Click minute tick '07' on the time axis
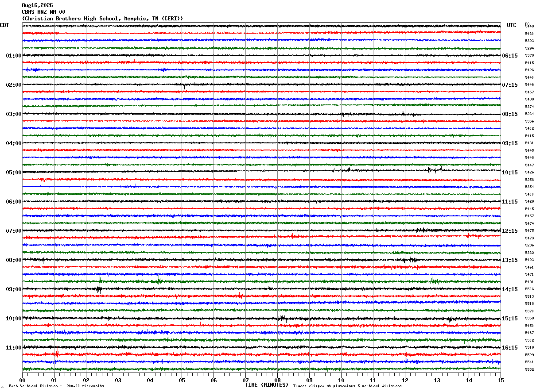This screenshot has width=536, height=392. (245, 380)
